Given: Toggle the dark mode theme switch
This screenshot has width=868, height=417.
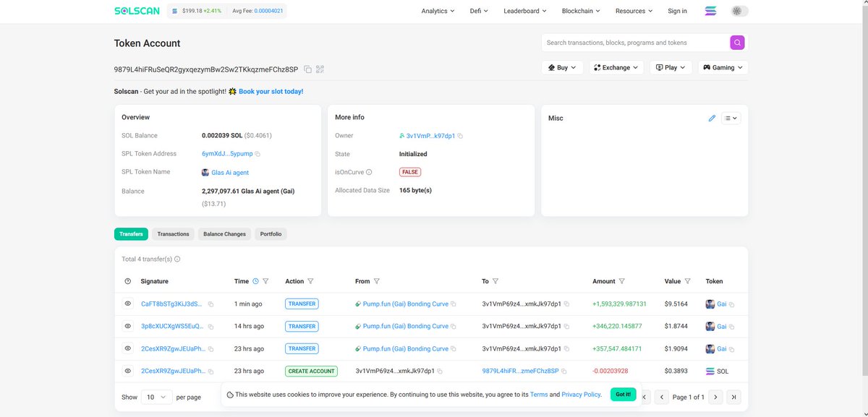Looking at the screenshot, I should (x=739, y=11).
